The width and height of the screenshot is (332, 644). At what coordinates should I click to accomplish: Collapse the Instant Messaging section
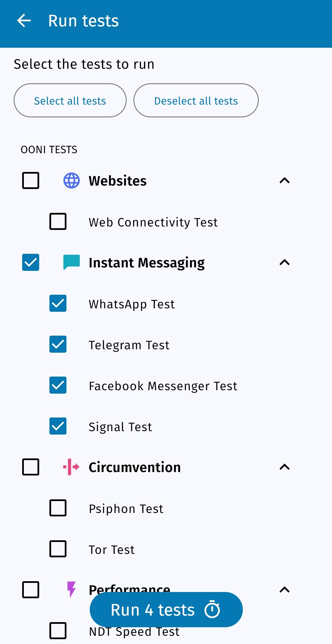(285, 262)
